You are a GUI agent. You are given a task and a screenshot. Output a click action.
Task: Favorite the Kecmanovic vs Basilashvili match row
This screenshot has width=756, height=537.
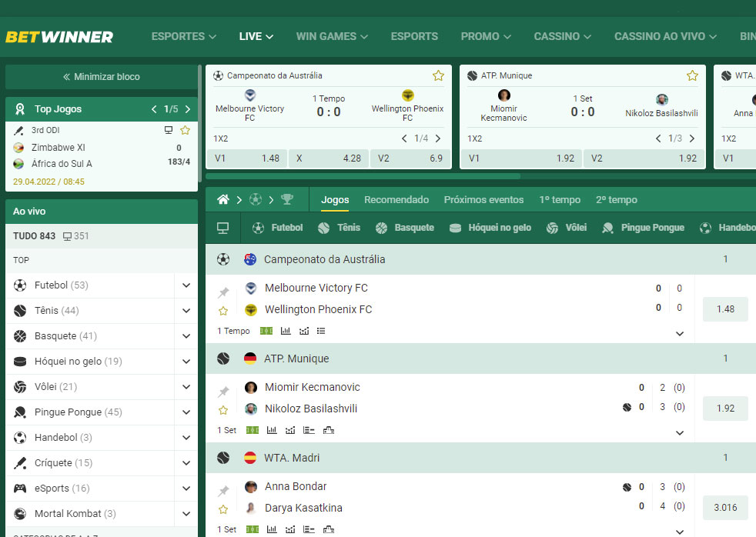[223, 410]
